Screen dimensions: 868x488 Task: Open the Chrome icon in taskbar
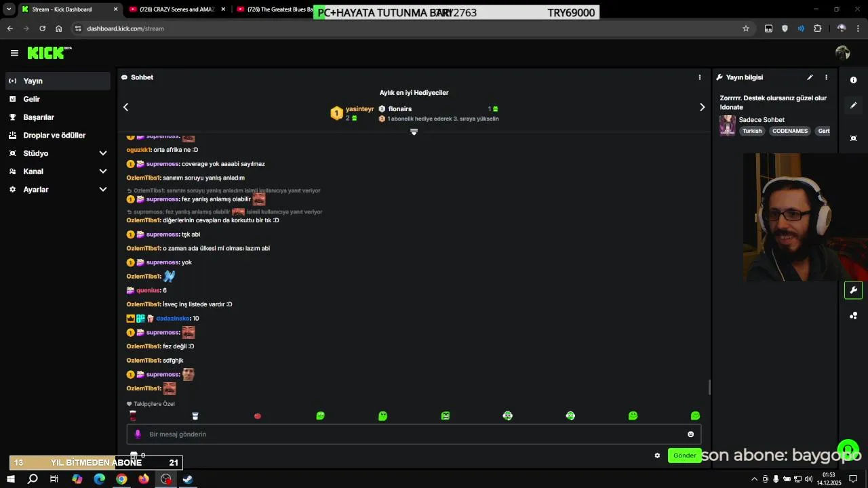tap(121, 479)
